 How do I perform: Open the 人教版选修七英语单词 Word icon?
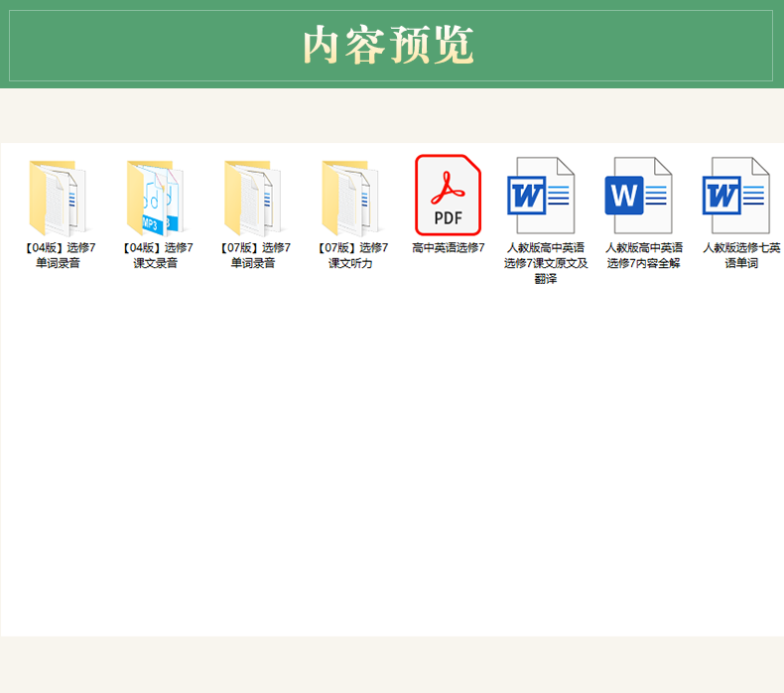[x=736, y=196]
